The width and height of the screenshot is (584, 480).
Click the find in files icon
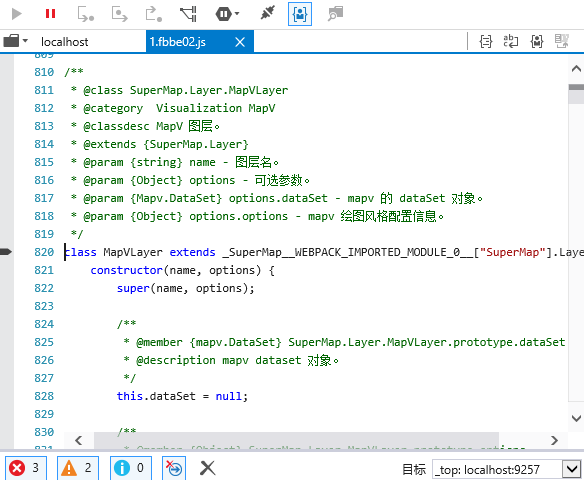(335, 14)
